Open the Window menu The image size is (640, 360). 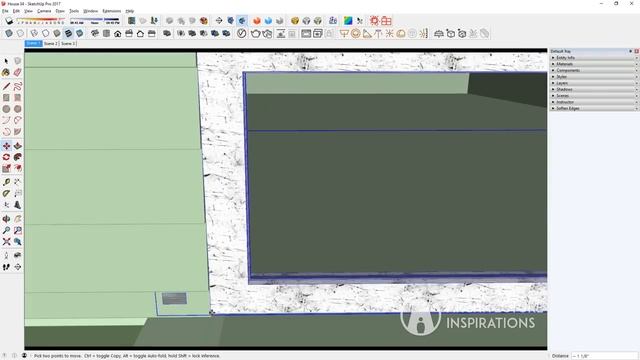pyautogui.click(x=90, y=11)
